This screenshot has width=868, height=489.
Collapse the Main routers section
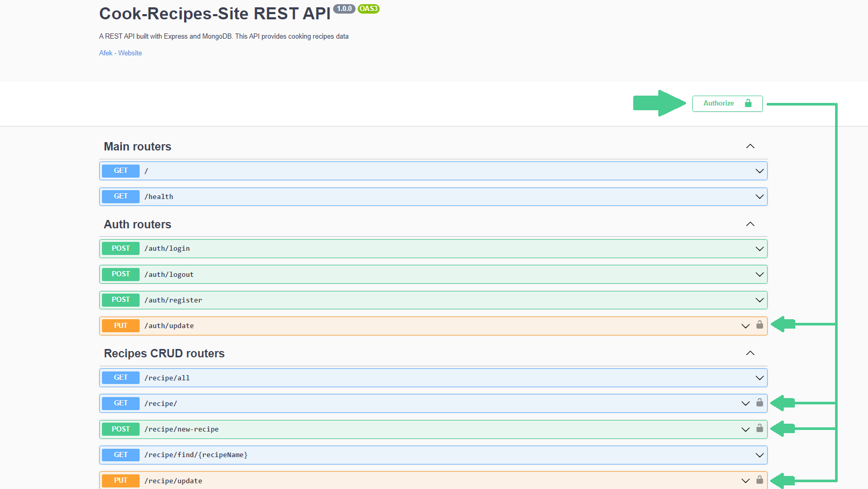(x=750, y=146)
